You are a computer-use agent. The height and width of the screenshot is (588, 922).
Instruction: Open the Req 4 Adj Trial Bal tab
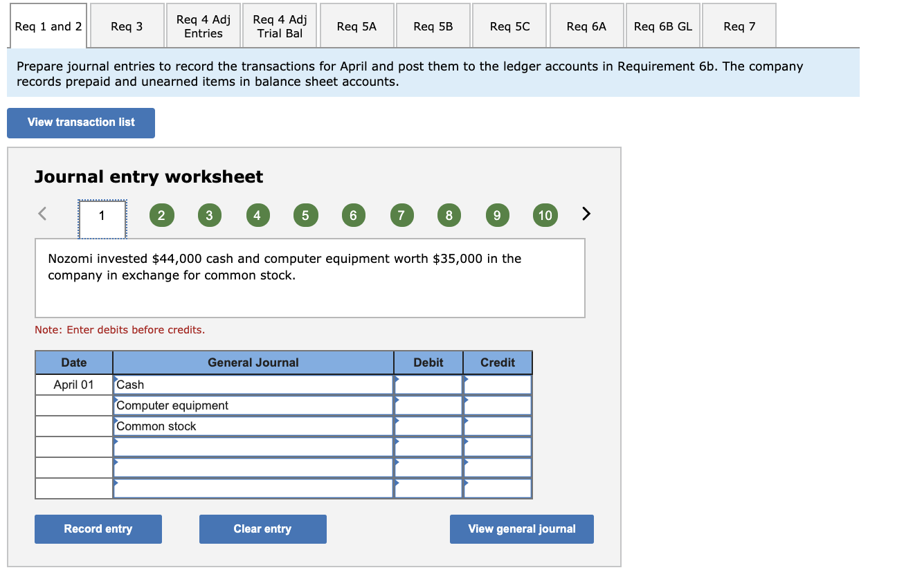[280, 26]
